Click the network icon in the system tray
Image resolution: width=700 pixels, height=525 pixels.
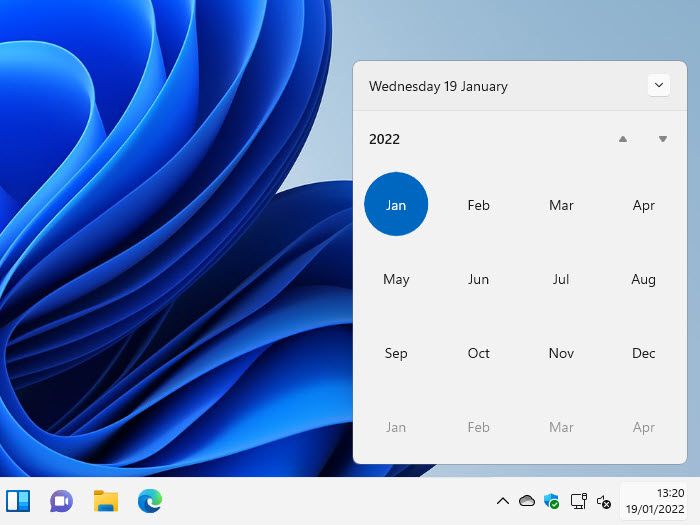click(578, 501)
